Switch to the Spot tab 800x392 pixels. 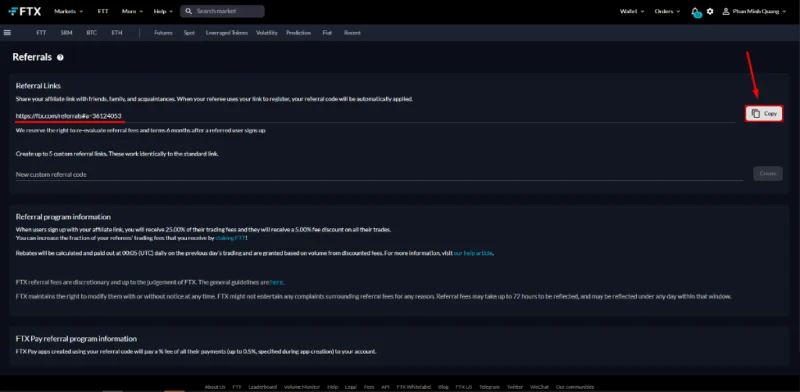pos(189,33)
